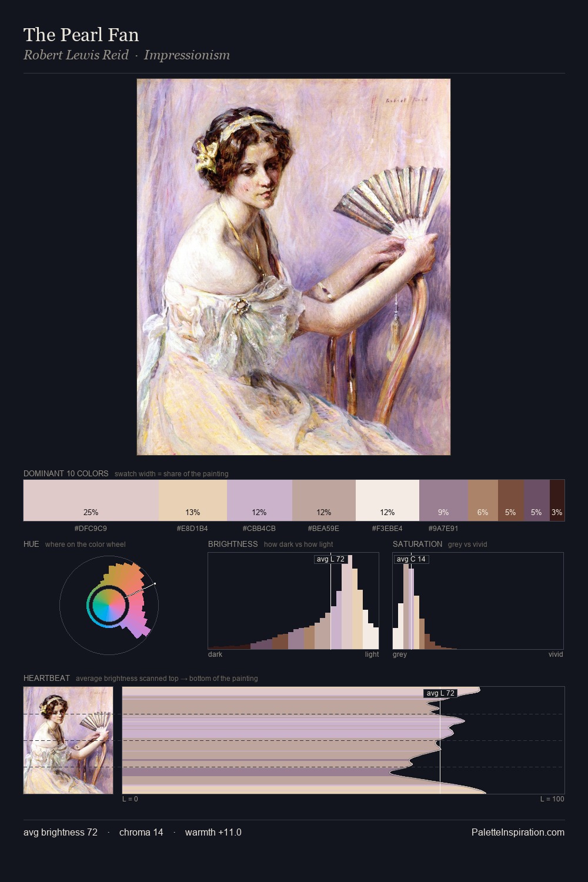Click the 'light' brightness axis label

point(372,654)
